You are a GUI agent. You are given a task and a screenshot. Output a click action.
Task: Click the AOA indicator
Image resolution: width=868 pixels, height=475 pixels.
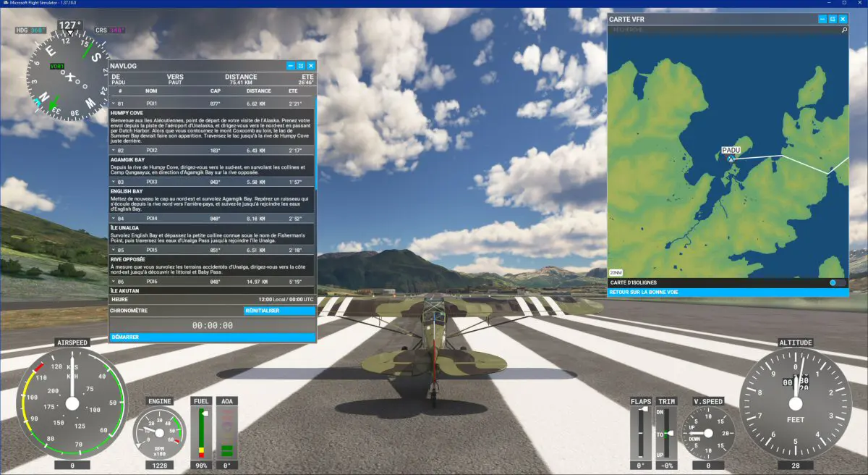click(x=226, y=432)
